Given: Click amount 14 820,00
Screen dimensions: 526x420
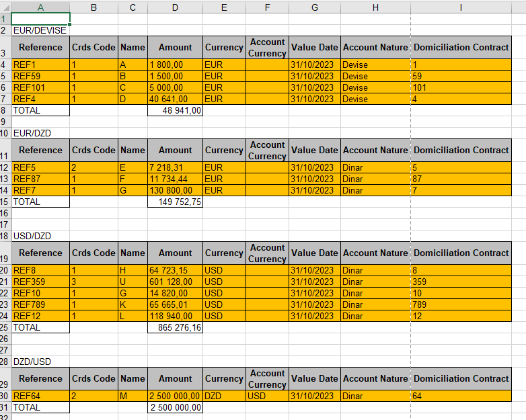Looking at the screenshot, I should 175,293.
